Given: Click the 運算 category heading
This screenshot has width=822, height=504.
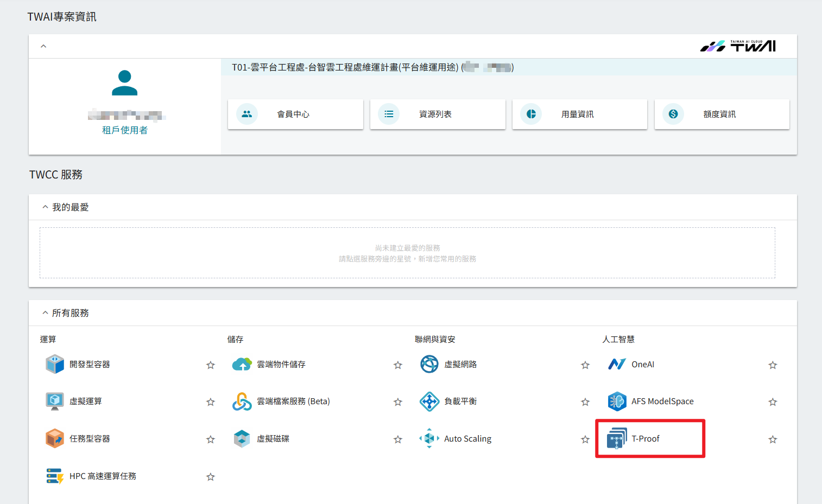Looking at the screenshot, I should click(x=48, y=339).
